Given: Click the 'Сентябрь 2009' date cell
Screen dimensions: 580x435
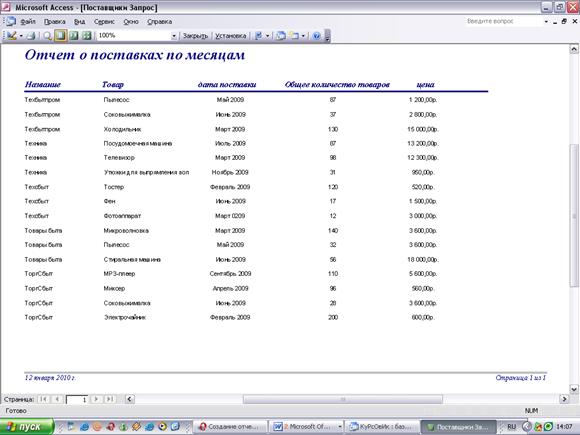Looking at the screenshot, I should pyautogui.click(x=230, y=274).
